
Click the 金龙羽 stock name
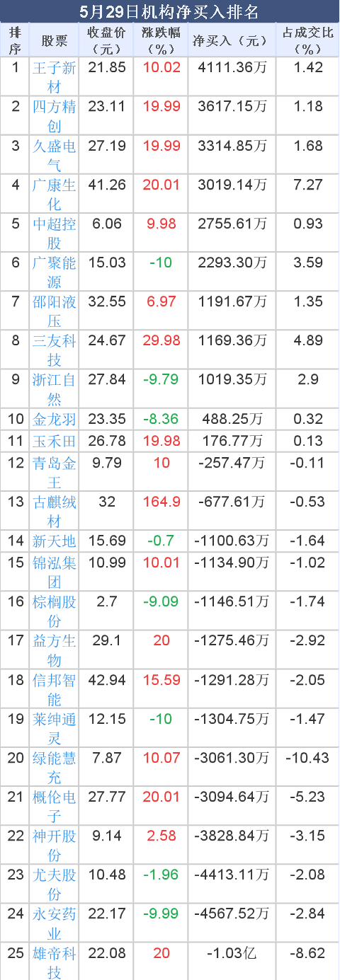pyautogui.click(x=55, y=419)
